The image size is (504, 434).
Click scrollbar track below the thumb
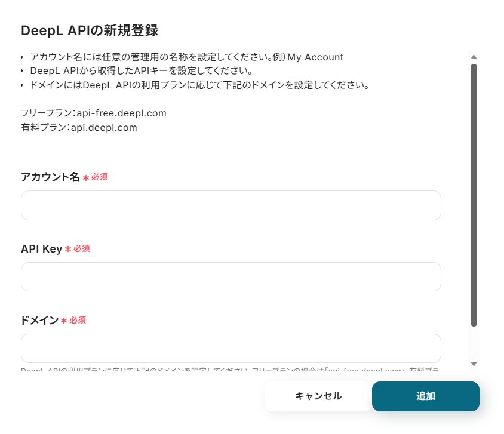tap(474, 343)
